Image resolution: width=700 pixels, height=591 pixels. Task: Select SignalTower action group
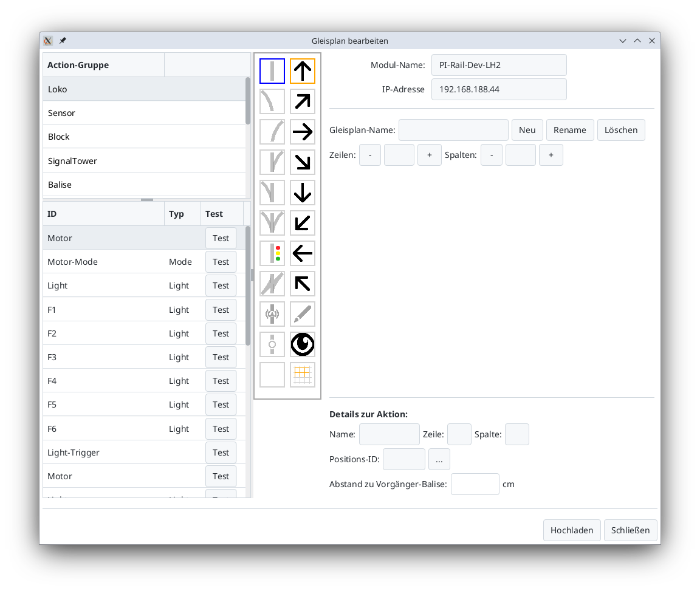coord(145,161)
